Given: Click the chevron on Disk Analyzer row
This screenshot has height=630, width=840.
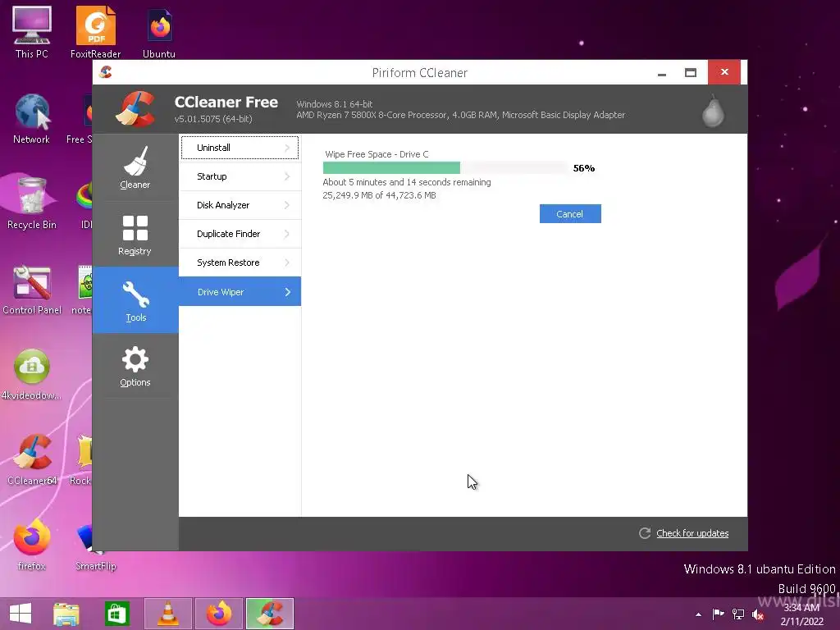Looking at the screenshot, I should pos(287,205).
